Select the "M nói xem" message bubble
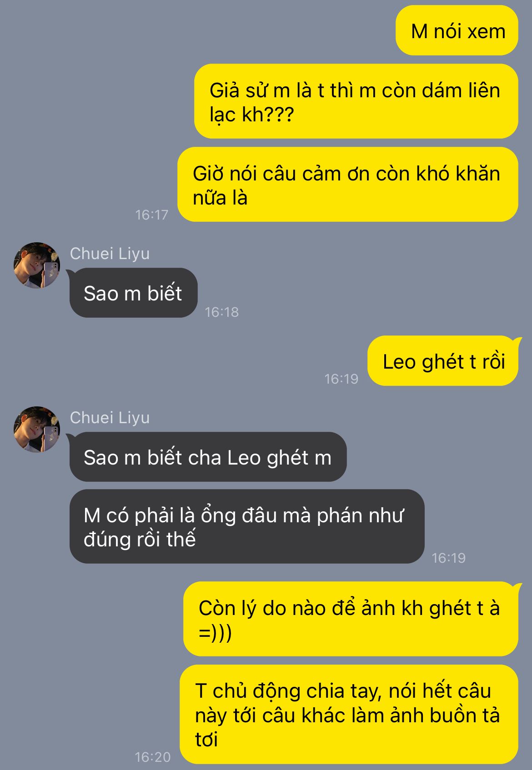 tap(457, 31)
